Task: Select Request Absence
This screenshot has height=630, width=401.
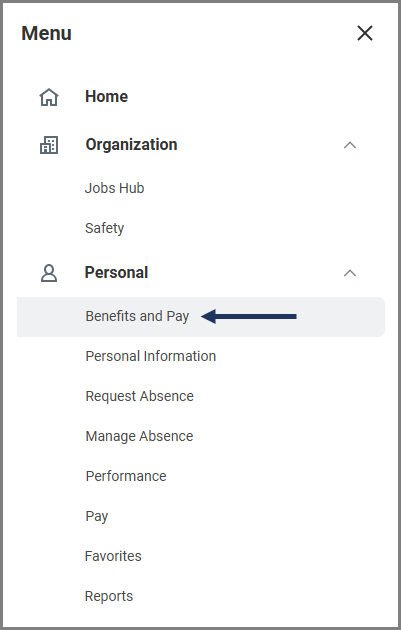Action: (139, 396)
